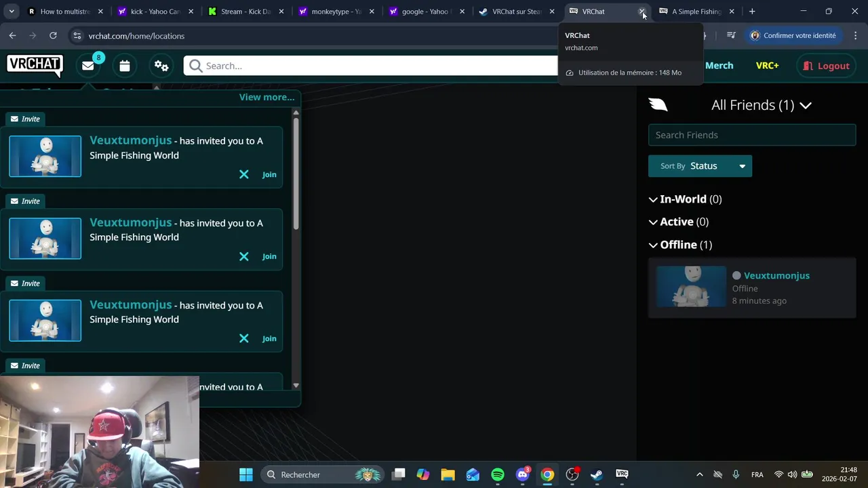Reload the VRChat page
The image size is (868, 488).
point(53,35)
